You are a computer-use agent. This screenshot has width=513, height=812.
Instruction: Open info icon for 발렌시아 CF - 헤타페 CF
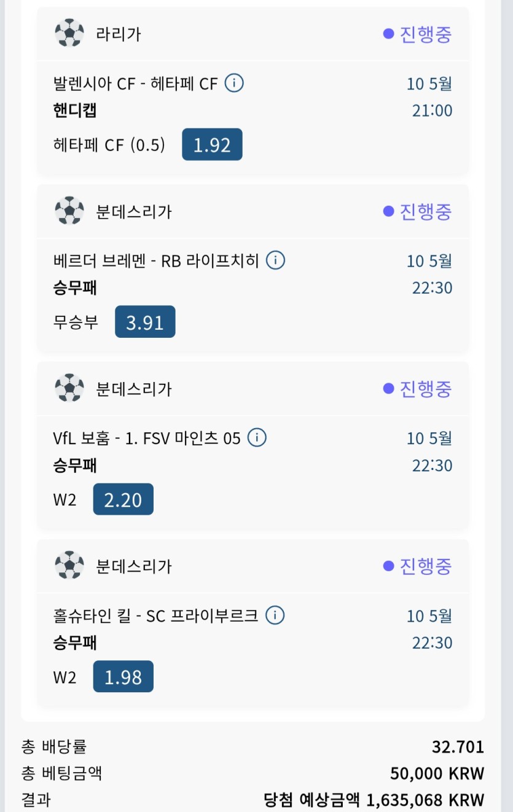pos(234,82)
